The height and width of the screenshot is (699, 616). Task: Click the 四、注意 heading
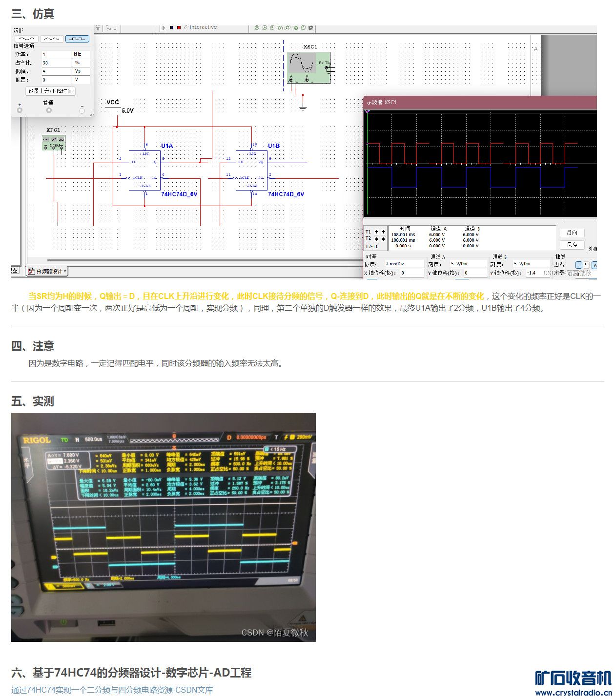pos(33,346)
